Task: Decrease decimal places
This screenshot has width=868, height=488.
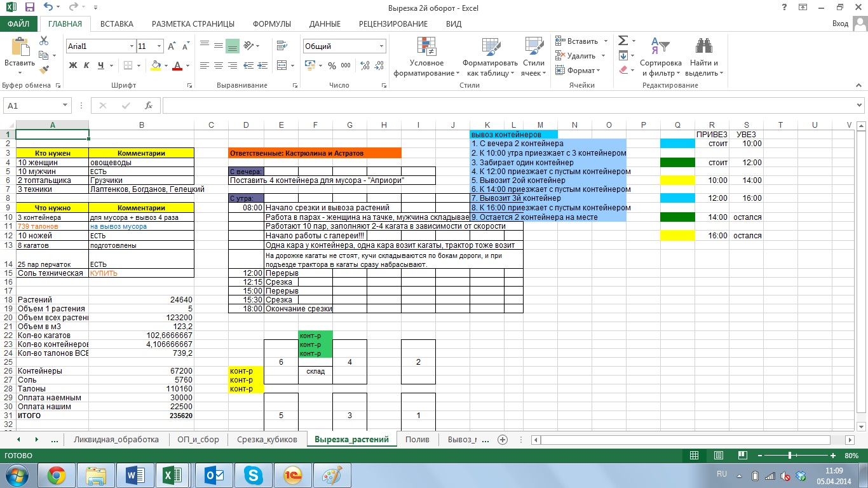Action: point(379,65)
